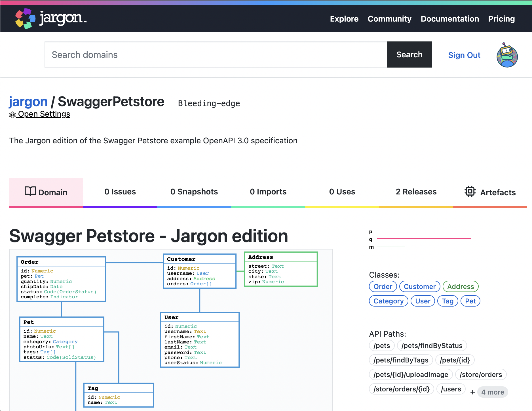The image size is (532, 411).
Task: Open the /store/orders path chip
Action: [x=481, y=374]
